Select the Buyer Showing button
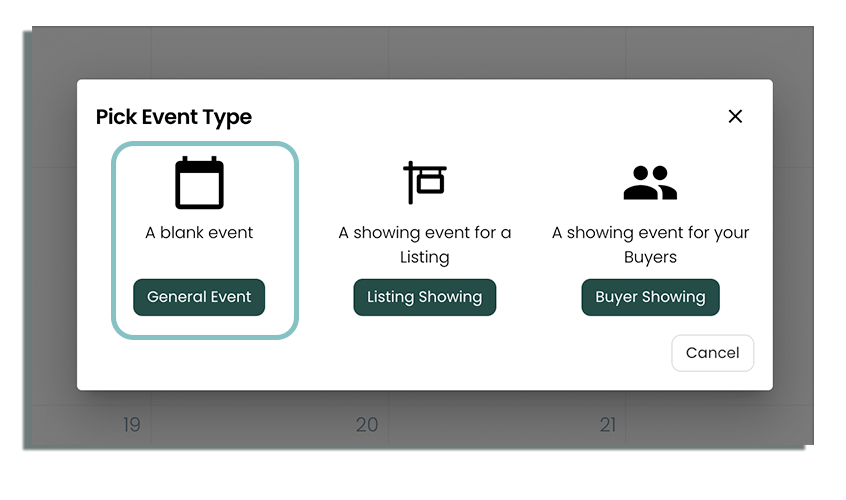The width and height of the screenshot is (846, 500). (x=650, y=297)
